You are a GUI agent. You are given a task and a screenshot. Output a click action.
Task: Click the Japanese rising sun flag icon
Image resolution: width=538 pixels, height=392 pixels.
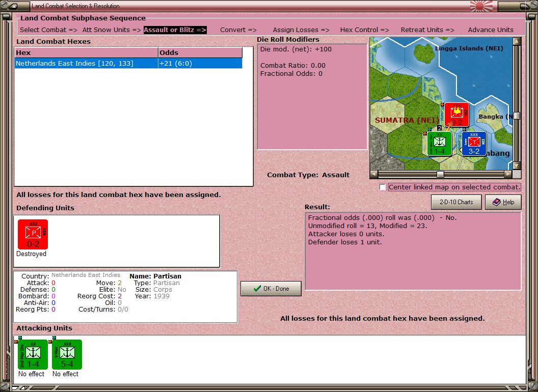tap(481, 6)
